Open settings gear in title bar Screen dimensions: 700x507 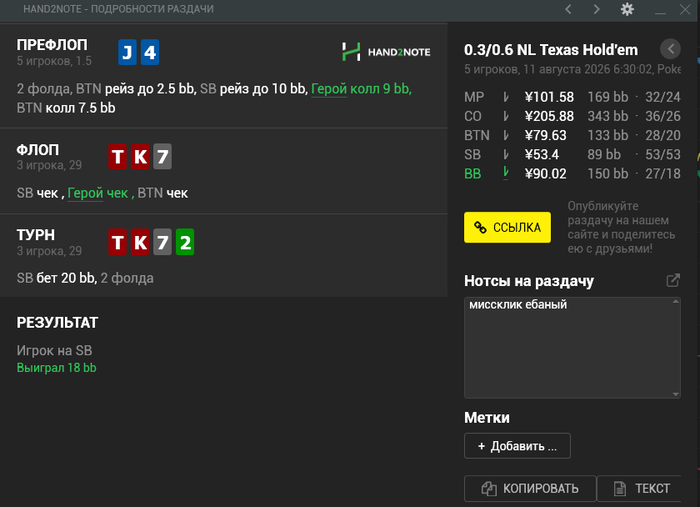tap(627, 9)
